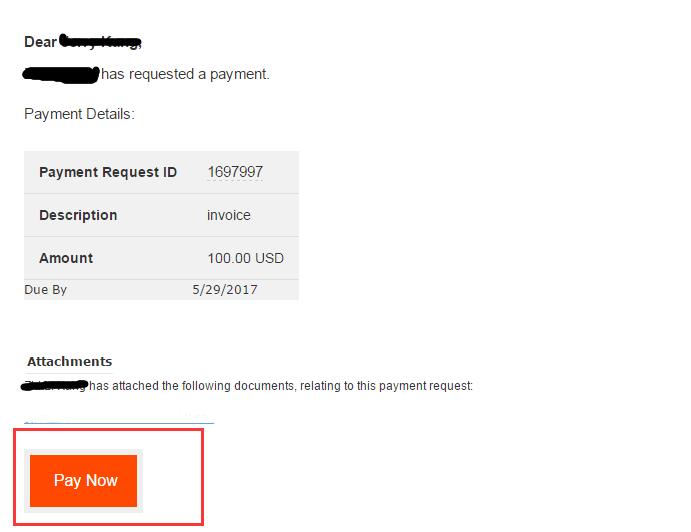
Task: Click the Description row label
Action: pyautogui.click(x=78, y=215)
